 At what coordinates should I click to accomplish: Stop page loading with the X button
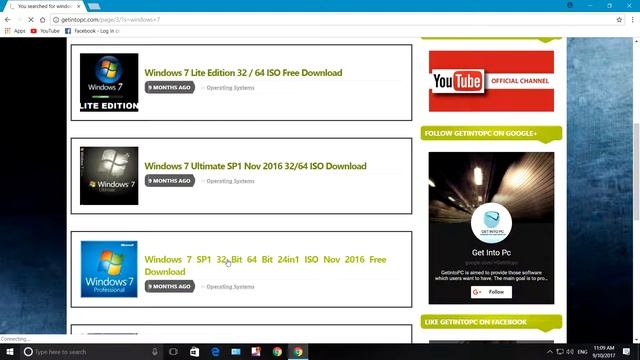coord(31,20)
